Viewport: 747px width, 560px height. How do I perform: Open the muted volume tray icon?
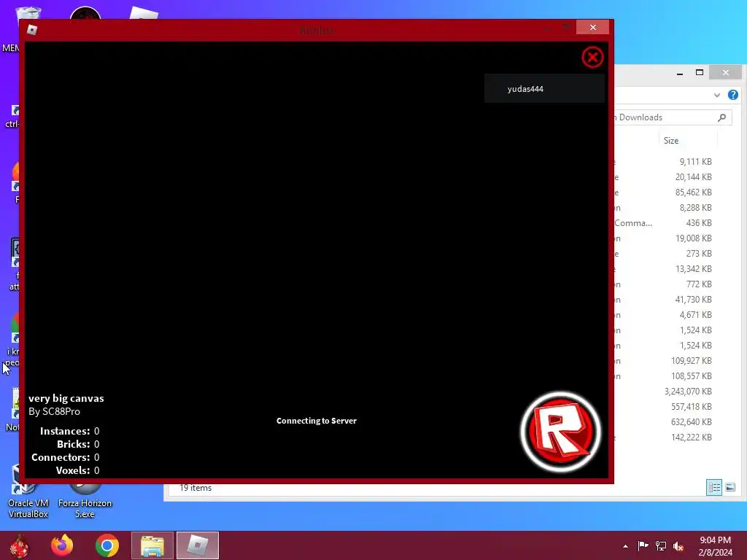tap(678, 545)
